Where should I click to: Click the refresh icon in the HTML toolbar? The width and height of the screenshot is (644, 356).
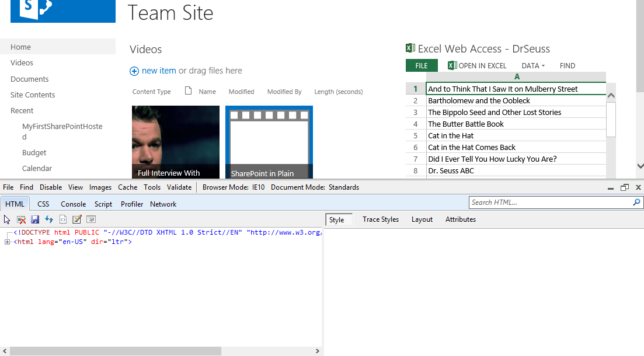[x=49, y=219]
